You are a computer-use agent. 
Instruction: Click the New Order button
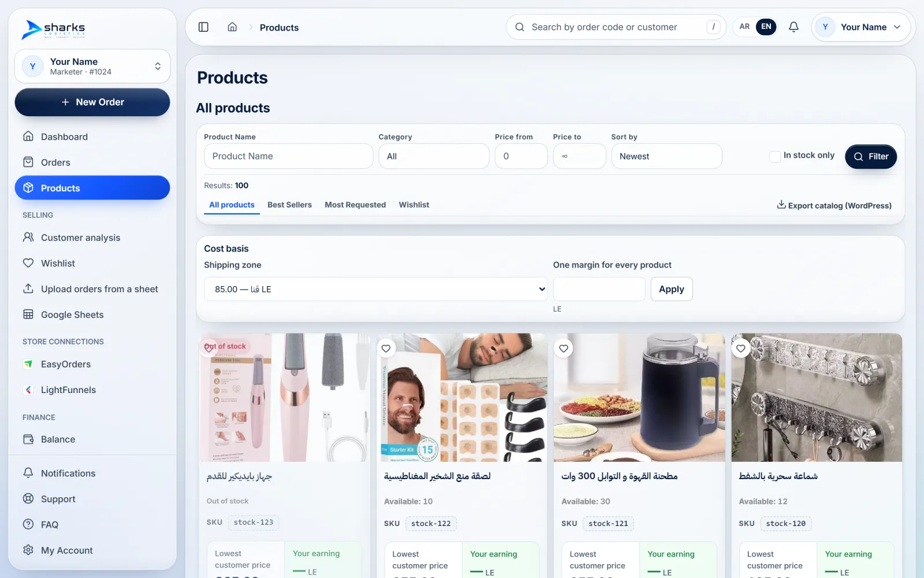(x=92, y=102)
